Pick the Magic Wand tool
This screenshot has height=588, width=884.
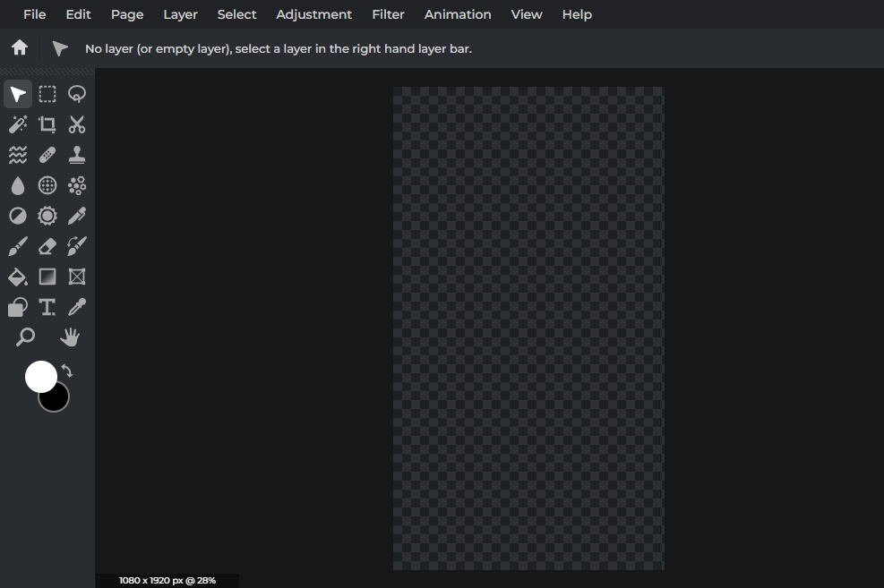pos(18,124)
